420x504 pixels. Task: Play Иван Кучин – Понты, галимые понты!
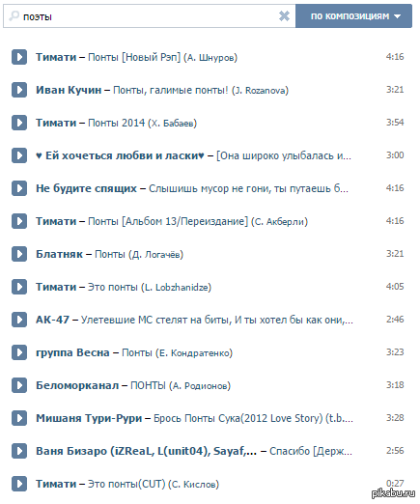tap(19, 90)
